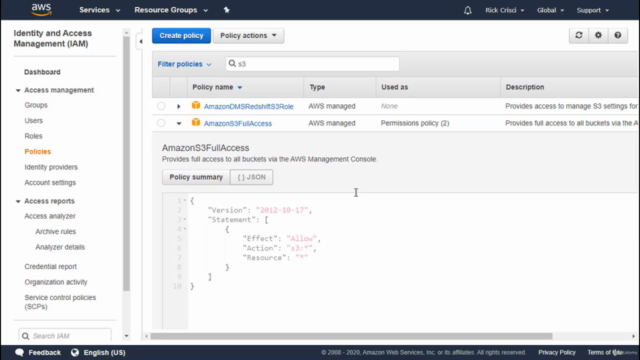Open the AmazonS3FullAccess policy link

238,123
